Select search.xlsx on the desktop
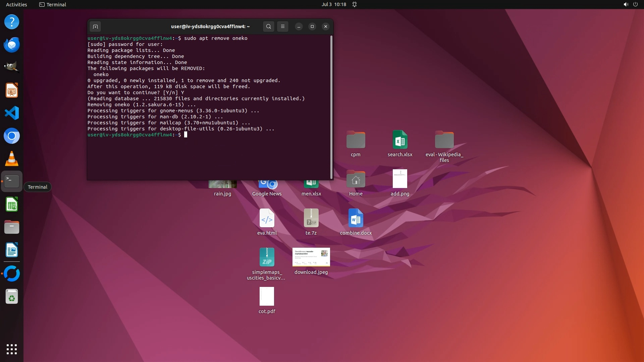Viewport: 644px width, 362px height. pos(400,140)
